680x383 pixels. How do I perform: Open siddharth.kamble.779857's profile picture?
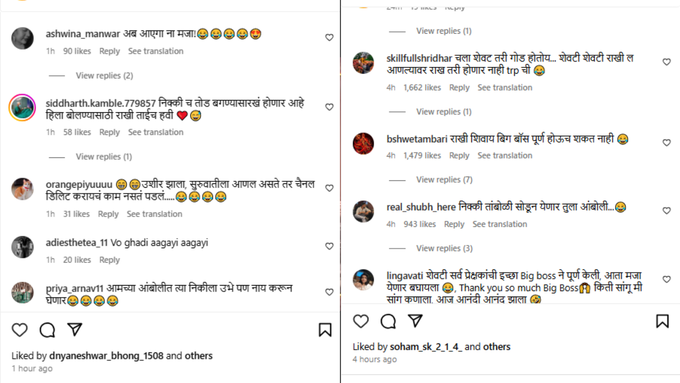(22, 107)
